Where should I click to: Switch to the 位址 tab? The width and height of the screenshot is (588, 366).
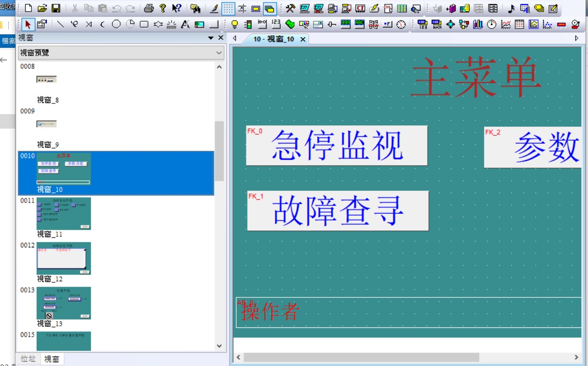click(x=28, y=359)
